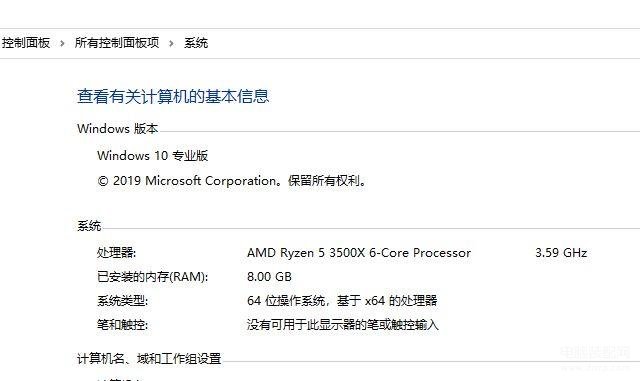The height and width of the screenshot is (381, 640).
Task: Select the 计算机名、域和工作组设置 section header
Action: pos(149,359)
